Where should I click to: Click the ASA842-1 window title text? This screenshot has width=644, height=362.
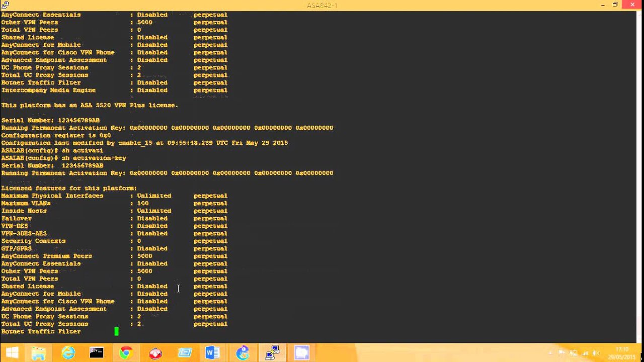pos(322,6)
